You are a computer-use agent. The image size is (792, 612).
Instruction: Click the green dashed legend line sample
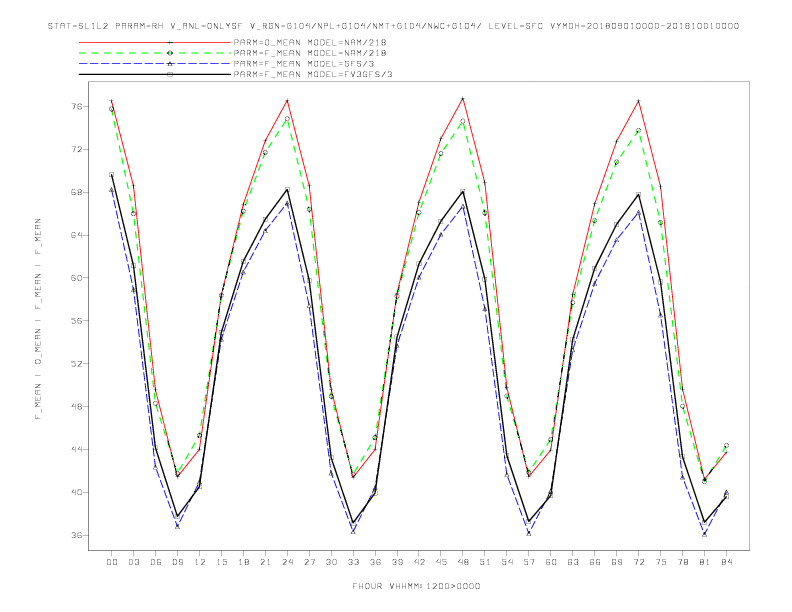(155, 53)
